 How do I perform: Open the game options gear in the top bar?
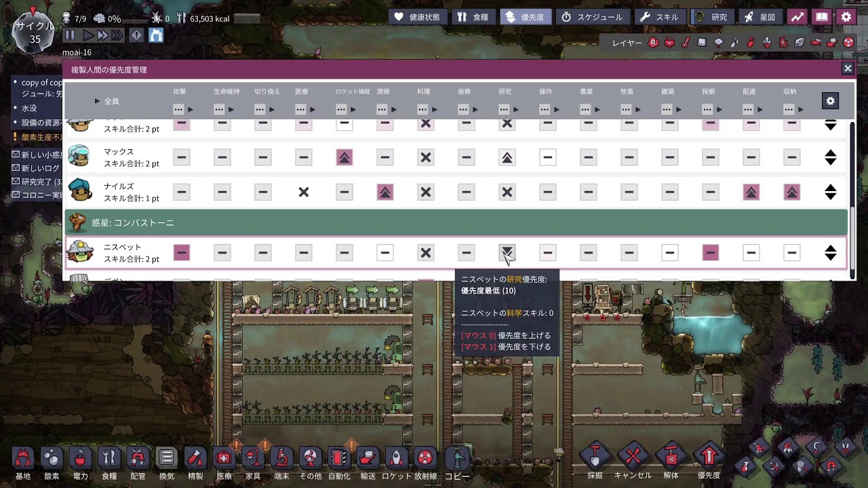coord(846,17)
